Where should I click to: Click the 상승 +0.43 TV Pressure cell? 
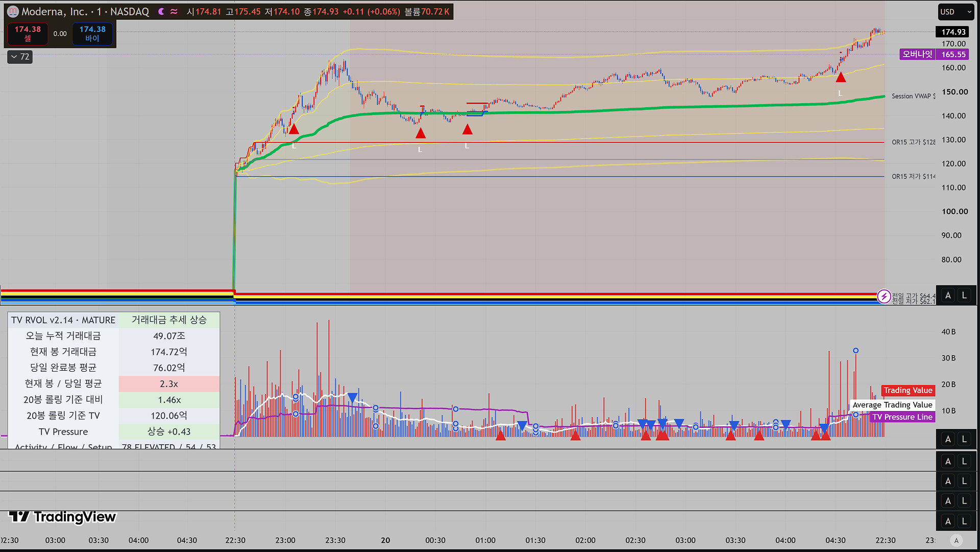[x=169, y=431]
